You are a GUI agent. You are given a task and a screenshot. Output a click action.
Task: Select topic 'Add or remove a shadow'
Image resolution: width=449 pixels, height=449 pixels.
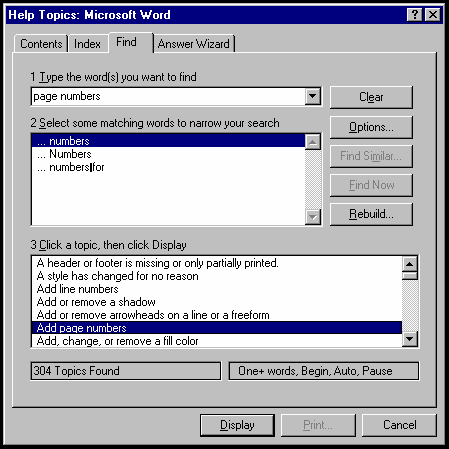[x=217, y=302]
